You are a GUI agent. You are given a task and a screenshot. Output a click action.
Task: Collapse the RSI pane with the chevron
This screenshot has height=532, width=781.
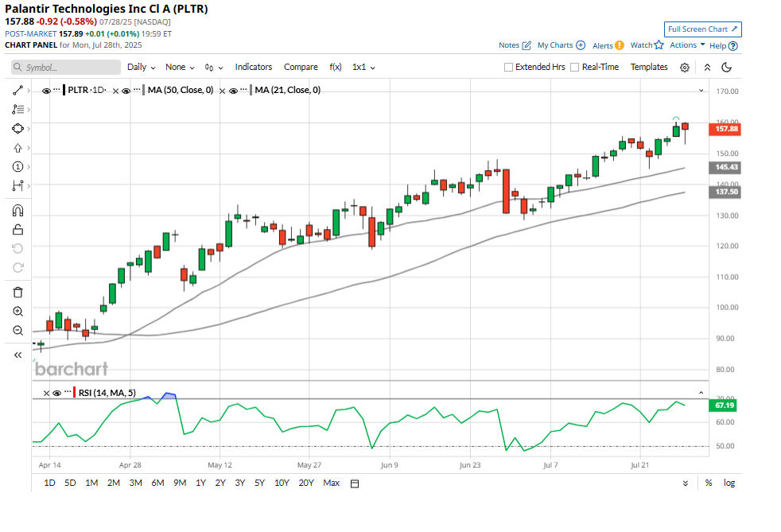point(701,393)
